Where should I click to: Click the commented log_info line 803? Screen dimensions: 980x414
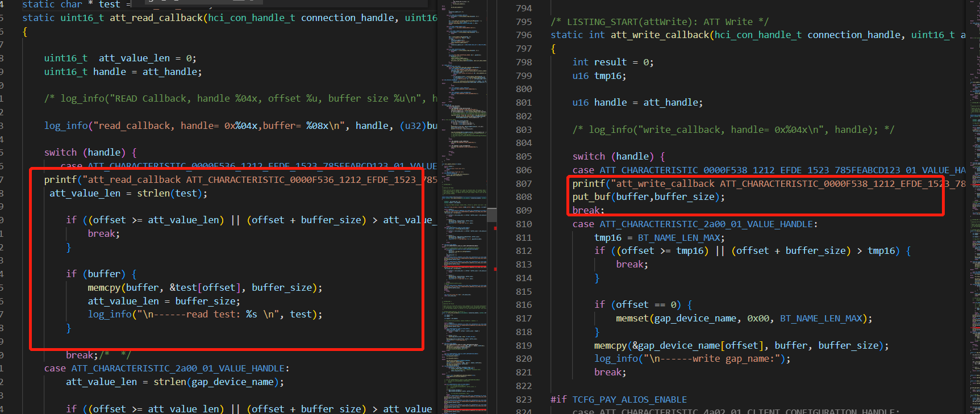coord(733,129)
